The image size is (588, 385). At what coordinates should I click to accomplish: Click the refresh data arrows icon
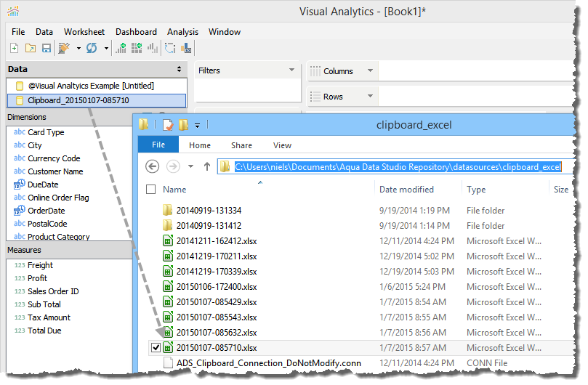click(92, 48)
